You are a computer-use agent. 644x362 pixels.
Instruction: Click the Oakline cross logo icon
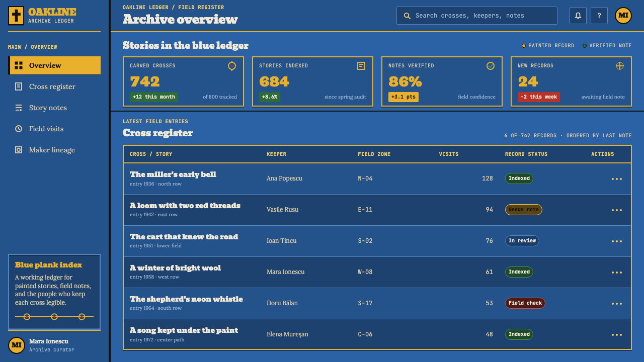click(16, 16)
